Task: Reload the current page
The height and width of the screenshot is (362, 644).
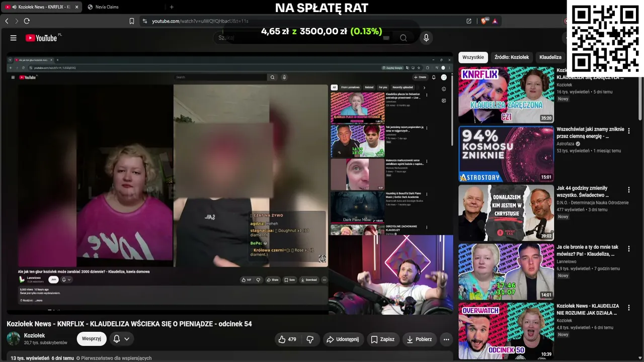Action: (x=27, y=21)
